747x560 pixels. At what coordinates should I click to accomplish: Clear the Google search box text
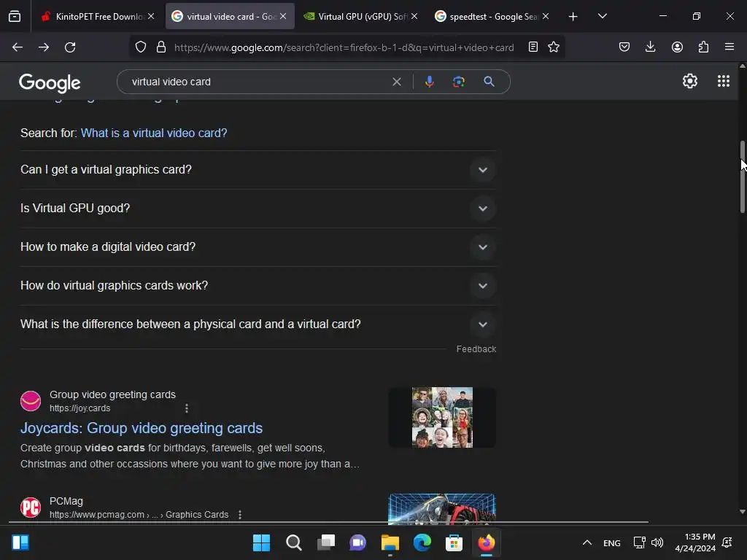396,82
